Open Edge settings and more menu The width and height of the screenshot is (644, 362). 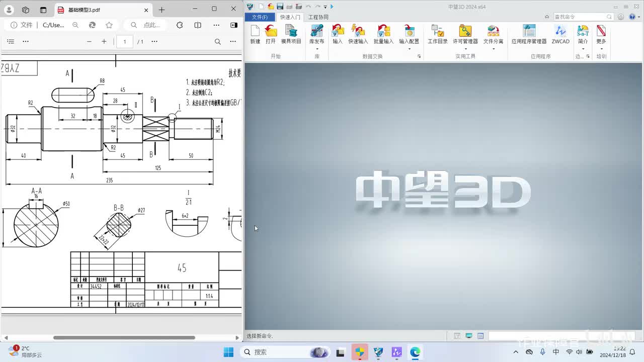(x=216, y=25)
